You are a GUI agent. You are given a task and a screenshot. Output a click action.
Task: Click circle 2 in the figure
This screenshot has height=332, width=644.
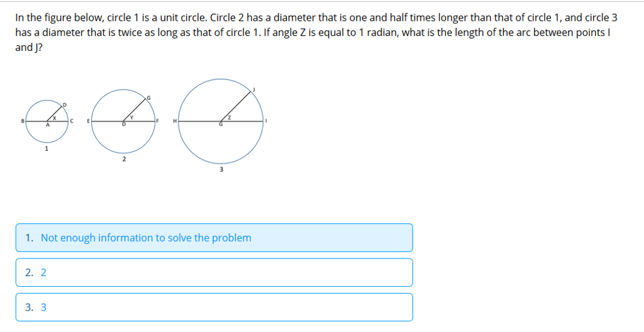click(123, 121)
